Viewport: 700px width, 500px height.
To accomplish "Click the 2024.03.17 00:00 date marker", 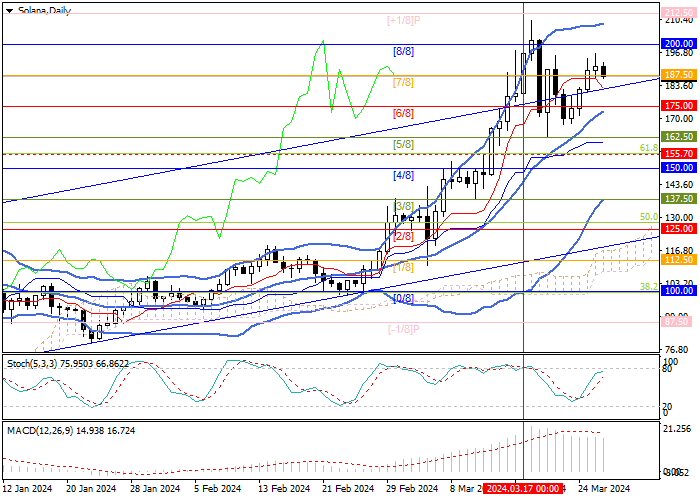I will pyautogui.click(x=522, y=489).
